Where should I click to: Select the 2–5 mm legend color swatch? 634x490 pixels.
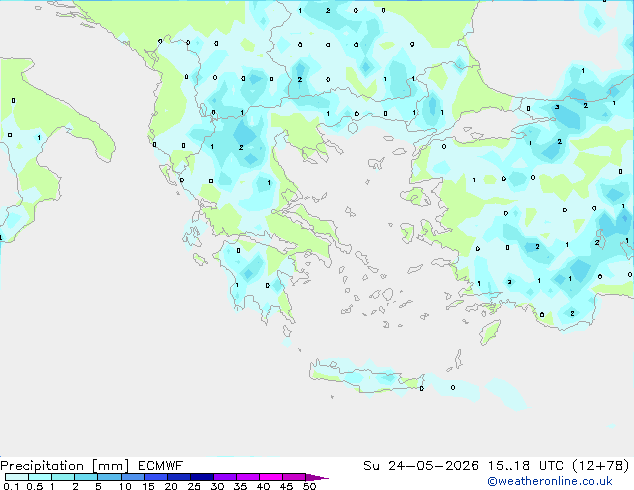point(86,477)
